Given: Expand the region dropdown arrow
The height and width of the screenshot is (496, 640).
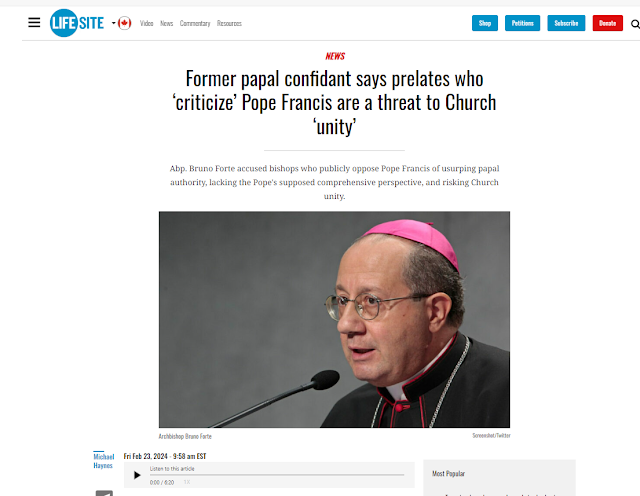Looking at the screenshot, I should pos(113,23).
